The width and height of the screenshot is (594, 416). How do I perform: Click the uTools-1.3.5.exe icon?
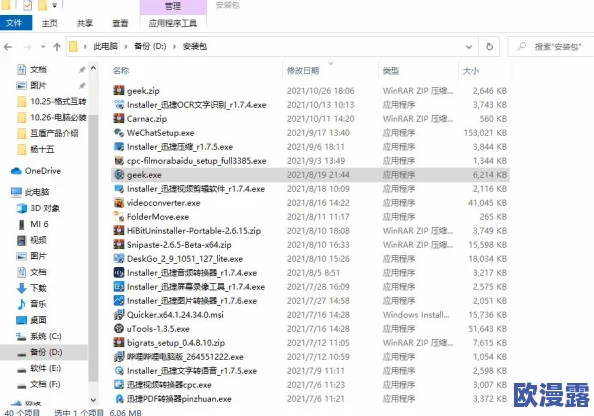(119, 328)
